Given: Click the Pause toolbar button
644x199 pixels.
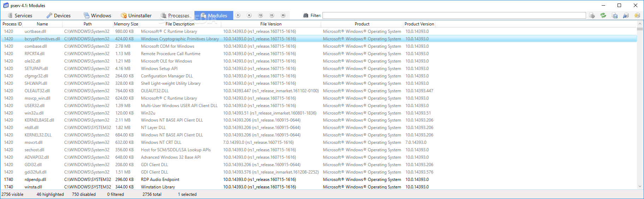Looking at the screenshot, I should 272,16.
